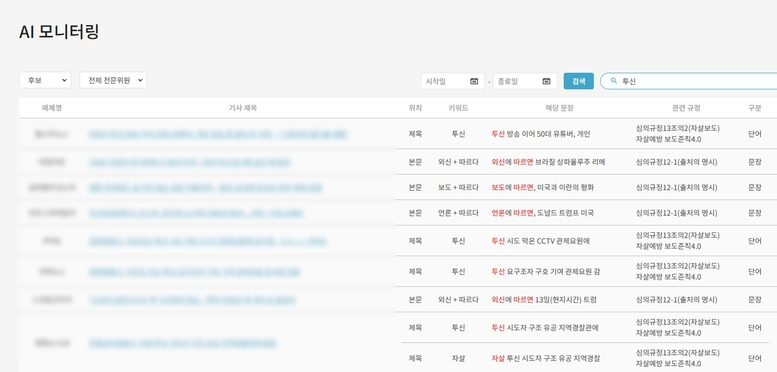Click keyword cell '자살'
Image resolution: width=777 pixels, height=372 pixels.
458,358
